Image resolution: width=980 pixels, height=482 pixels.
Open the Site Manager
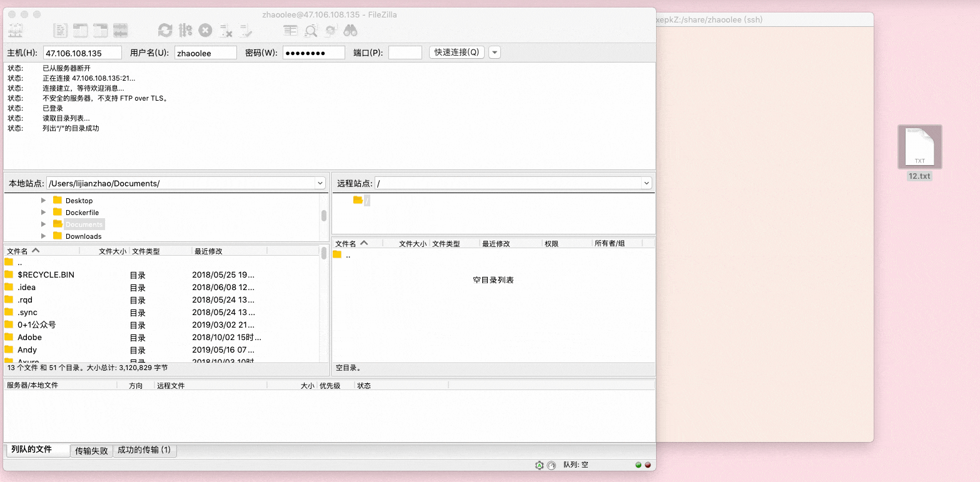[x=15, y=29]
